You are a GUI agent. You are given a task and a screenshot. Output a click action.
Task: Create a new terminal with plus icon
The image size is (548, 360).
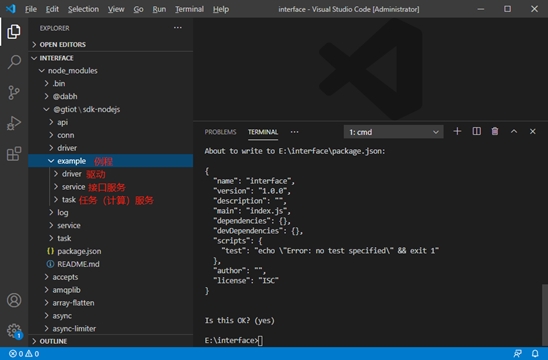(x=457, y=131)
